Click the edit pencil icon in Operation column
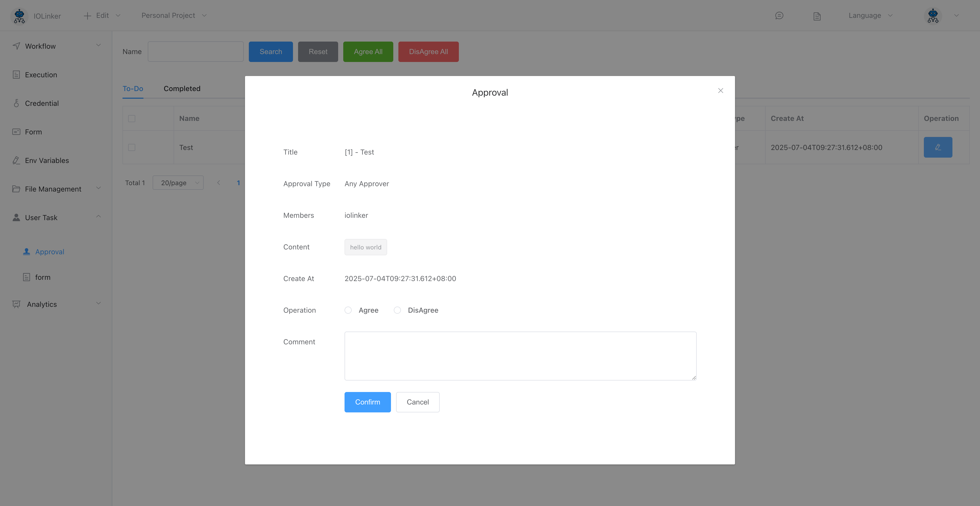980x506 pixels. [x=938, y=147]
